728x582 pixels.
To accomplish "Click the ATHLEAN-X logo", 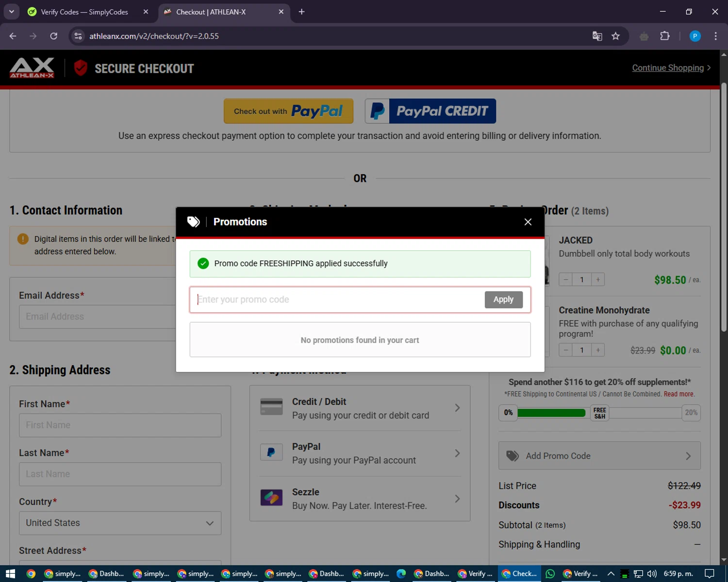I will [x=32, y=68].
